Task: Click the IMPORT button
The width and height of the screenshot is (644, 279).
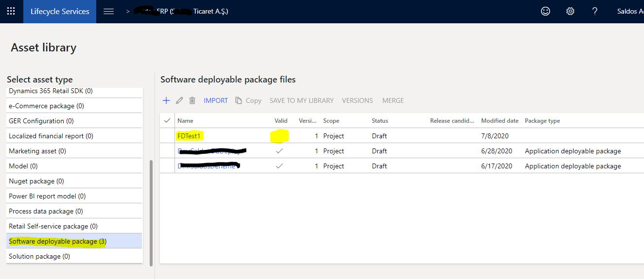Action: click(216, 100)
